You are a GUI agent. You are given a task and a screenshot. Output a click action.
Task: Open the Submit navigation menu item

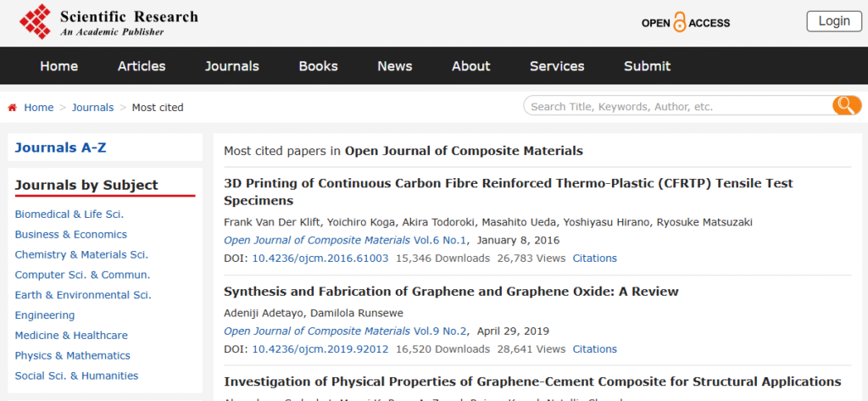pyautogui.click(x=647, y=66)
